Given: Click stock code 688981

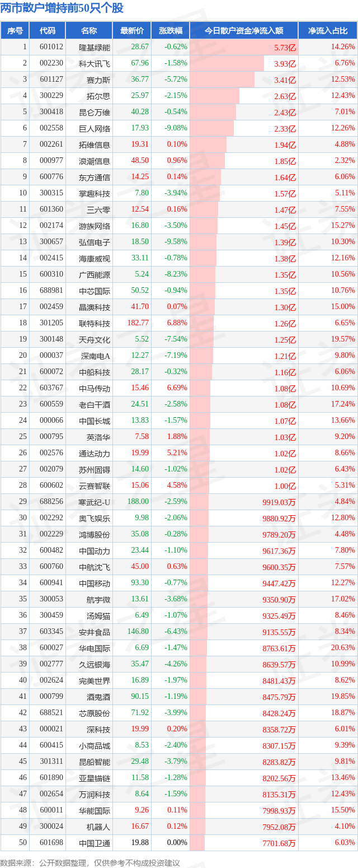Looking at the screenshot, I should 51,291.
